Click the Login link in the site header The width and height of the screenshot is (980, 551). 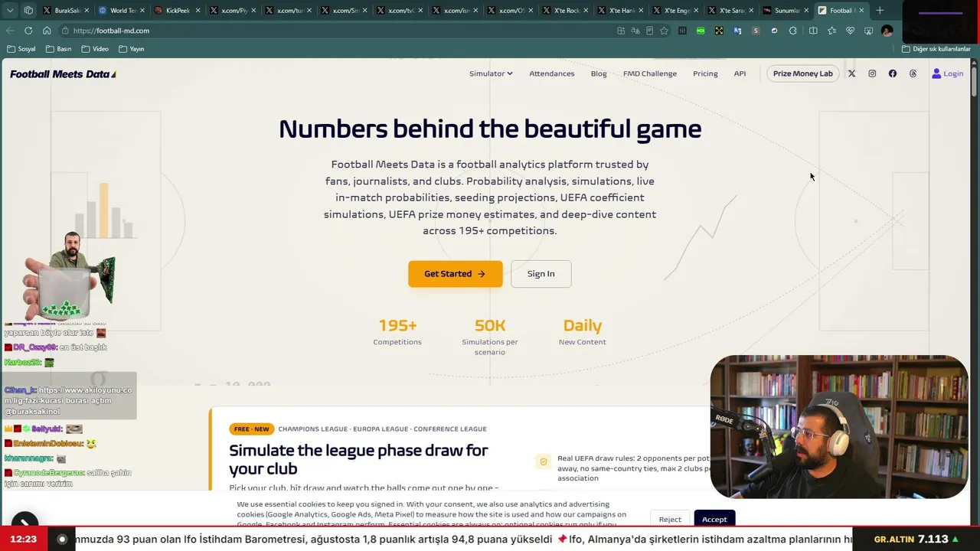(x=948, y=73)
